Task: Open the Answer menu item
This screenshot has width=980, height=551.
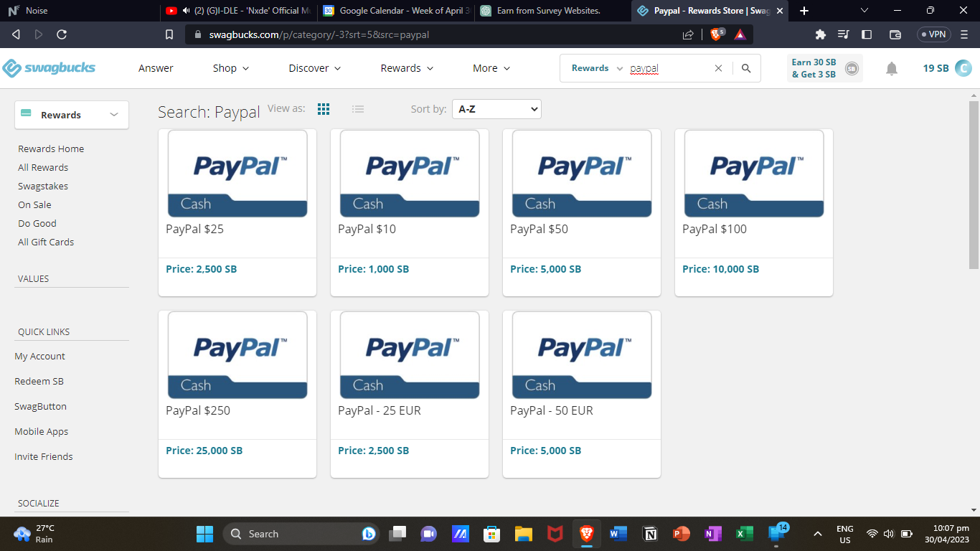Action: (156, 68)
